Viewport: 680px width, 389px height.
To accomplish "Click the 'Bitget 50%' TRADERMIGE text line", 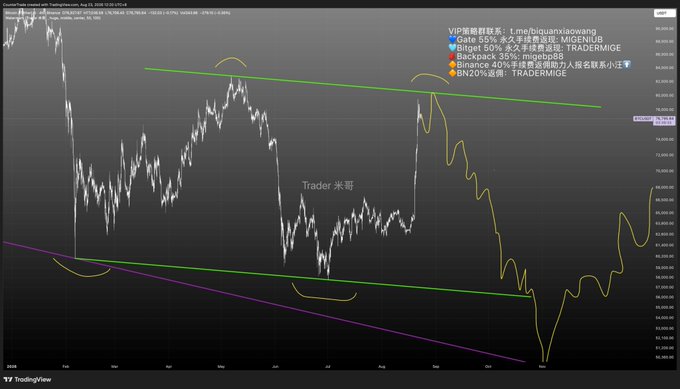I will click(x=539, y=48).
